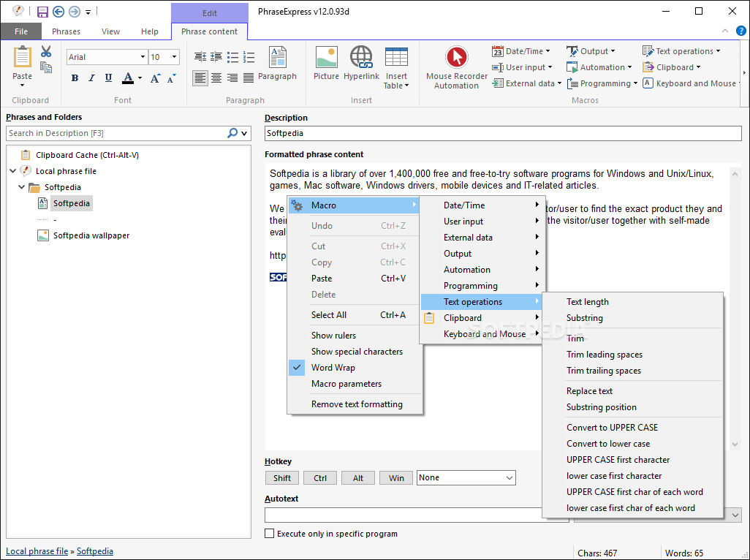Viewport: 750px width, 560px height.
Task: Justify the paragraph text
Action: coord(249,78)
